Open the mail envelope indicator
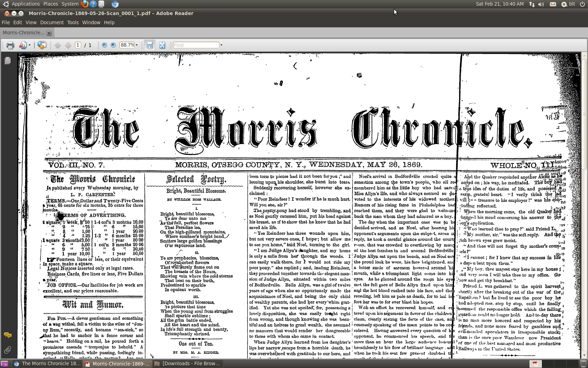Image resolution: width=588 pixels, height=368 pixels. point(553,4)
